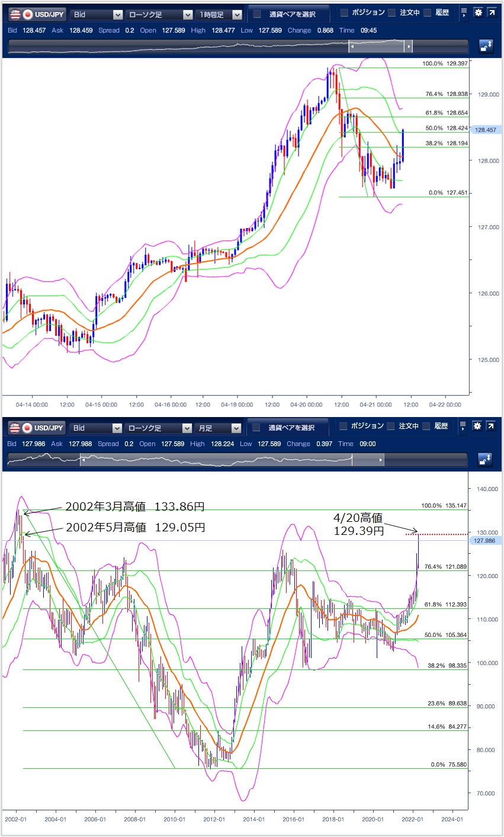Open settings gear in bottom monthly chart

click(478, 427)
